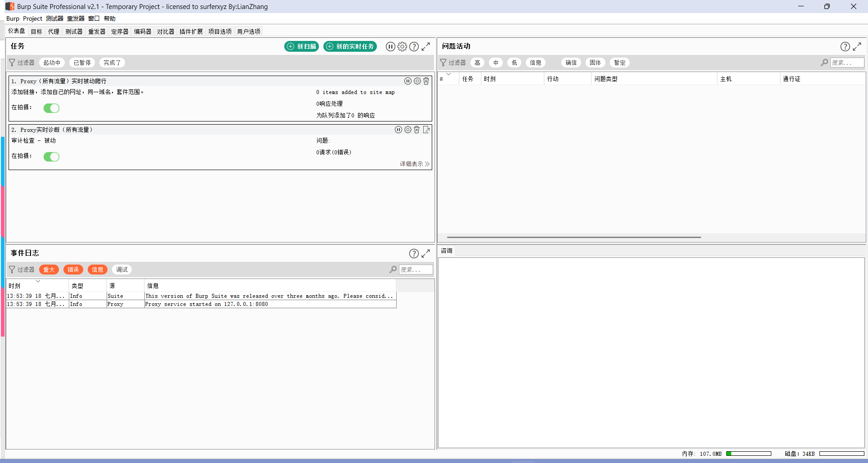Expand the 事件日志 panel with the arrows icon

(425, 253)
